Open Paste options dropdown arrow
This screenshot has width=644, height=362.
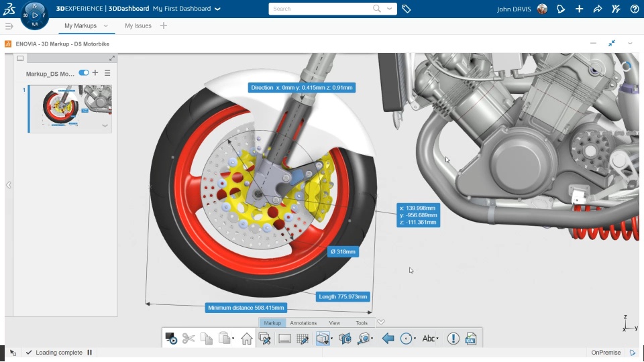[233, 339]
